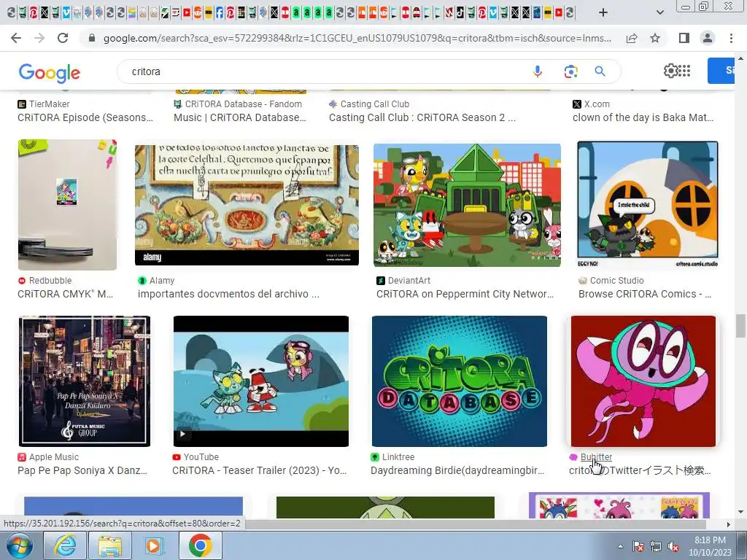Open Windows Explorer from the taskbar
The height and width of the screenshot is (560, 747).
pyautogui.click(x=110, y=545)
